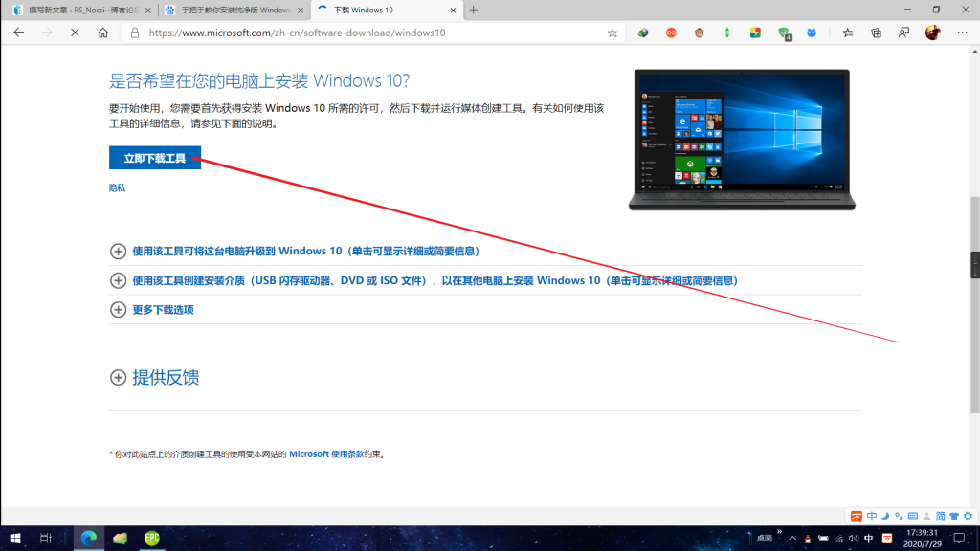Open the Microsoft 使用条款 link
This screenshot has width=980, height=551.
(326, 454)
